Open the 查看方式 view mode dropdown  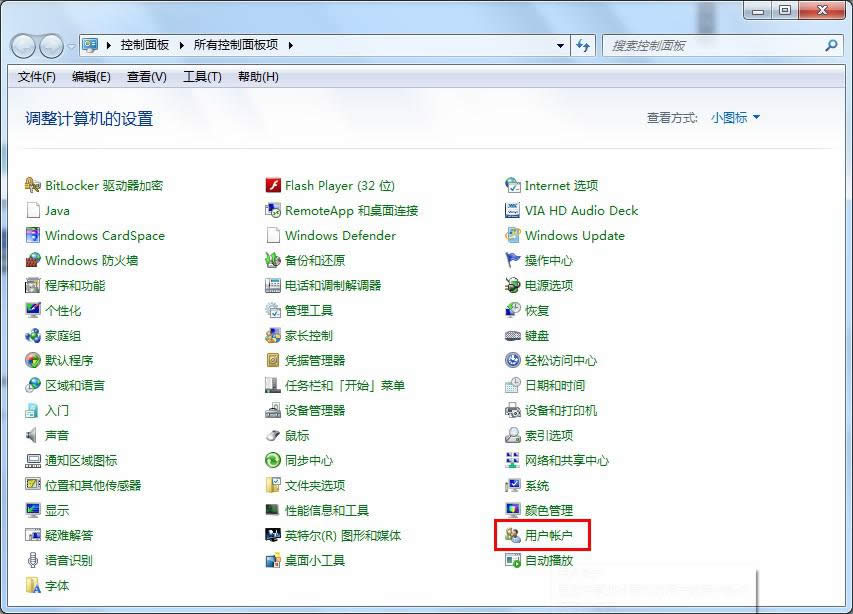point(737,117)
